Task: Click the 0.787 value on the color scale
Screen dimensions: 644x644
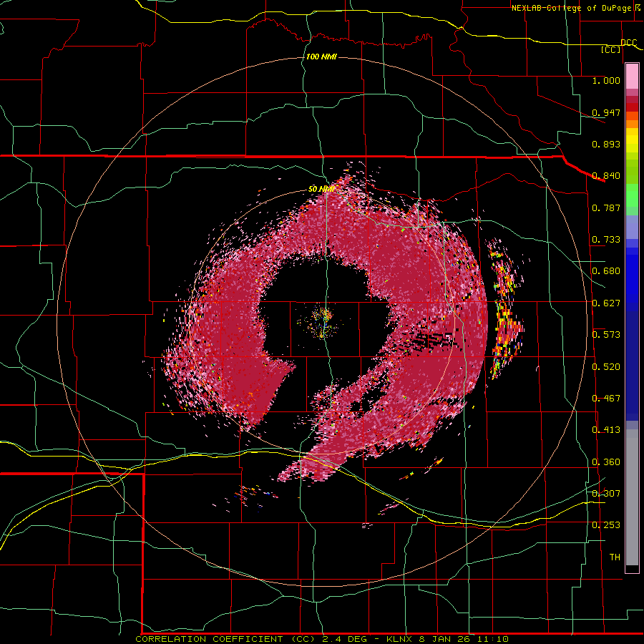Action: [x=606, y=208]
